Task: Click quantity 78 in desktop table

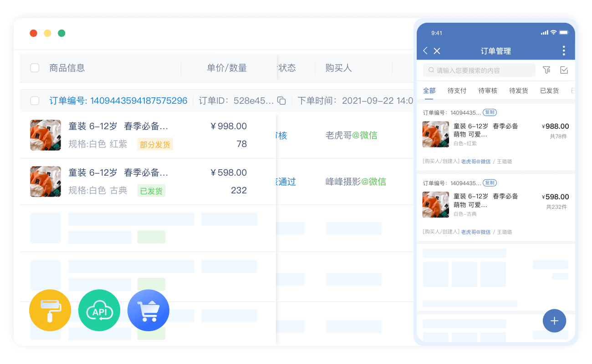Action: [x=242, y=144]
